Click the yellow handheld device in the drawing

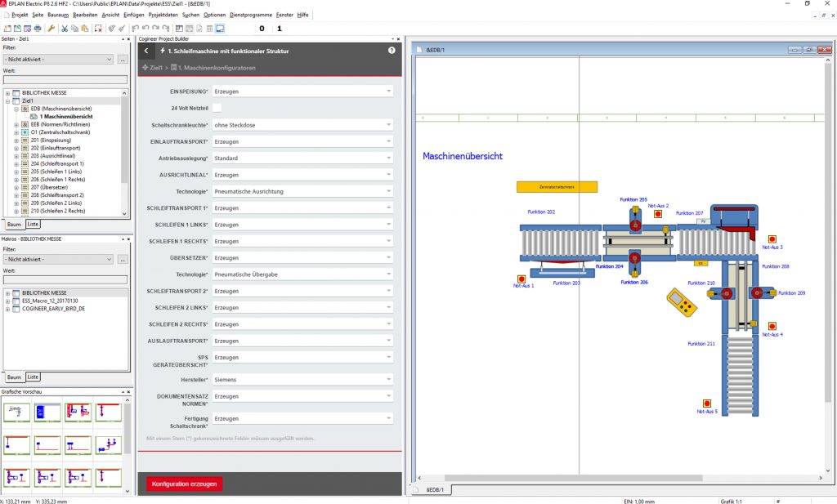[681, 301]
